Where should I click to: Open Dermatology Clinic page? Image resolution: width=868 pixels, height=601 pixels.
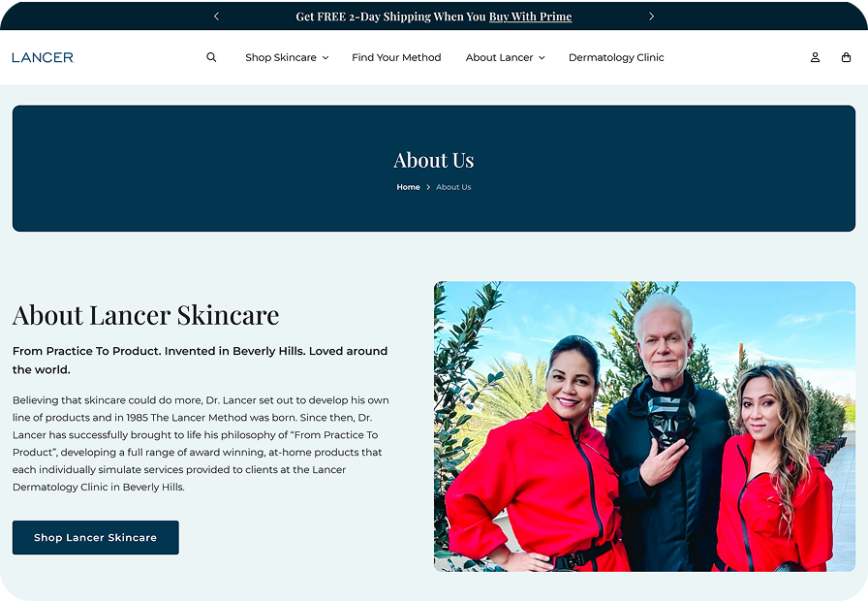(x=616, y=57)
